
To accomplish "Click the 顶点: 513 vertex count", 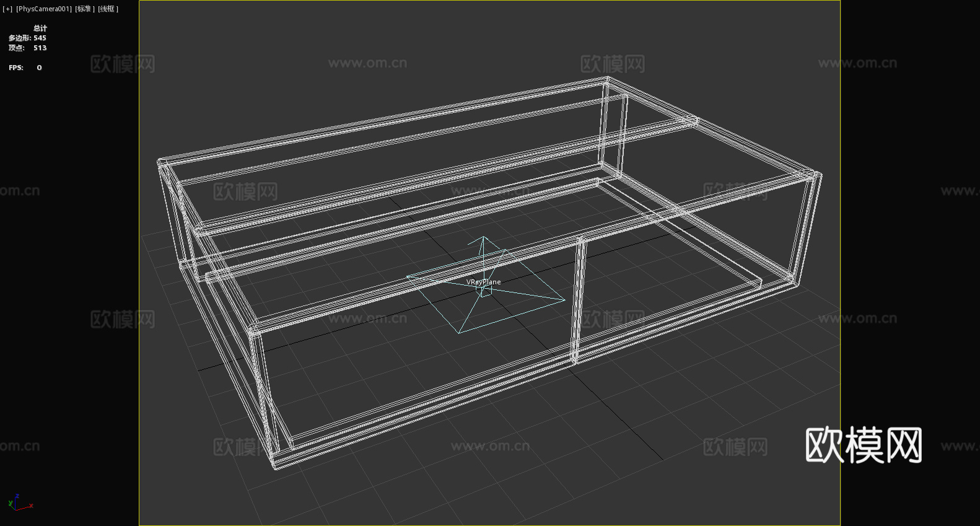I will pos(27,48).
